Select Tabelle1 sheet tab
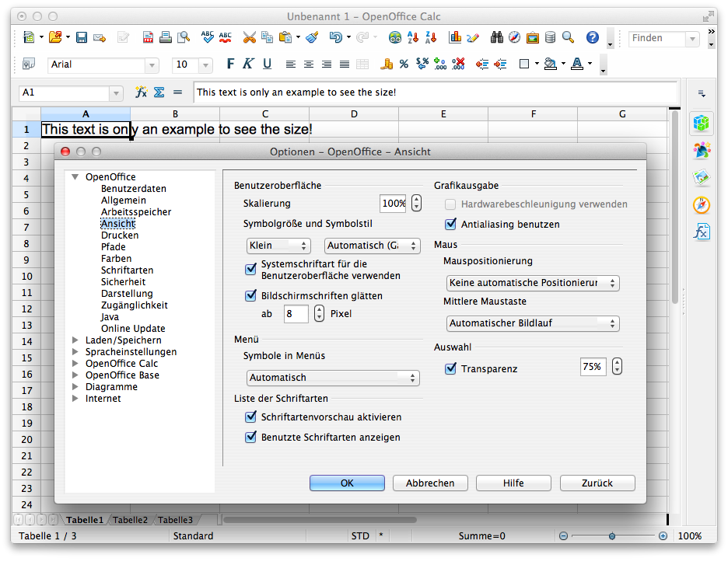The height and width of the screenshot is (565, 728). (85, 520)
